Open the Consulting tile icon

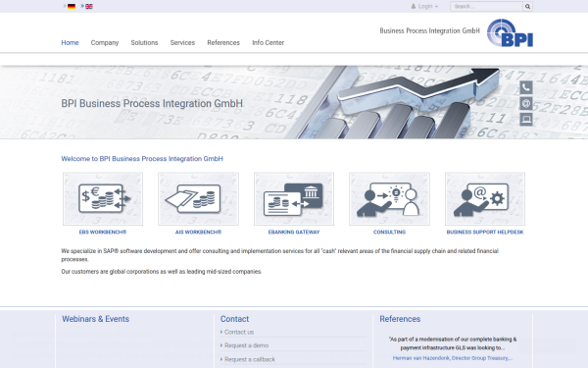point(390,199)
